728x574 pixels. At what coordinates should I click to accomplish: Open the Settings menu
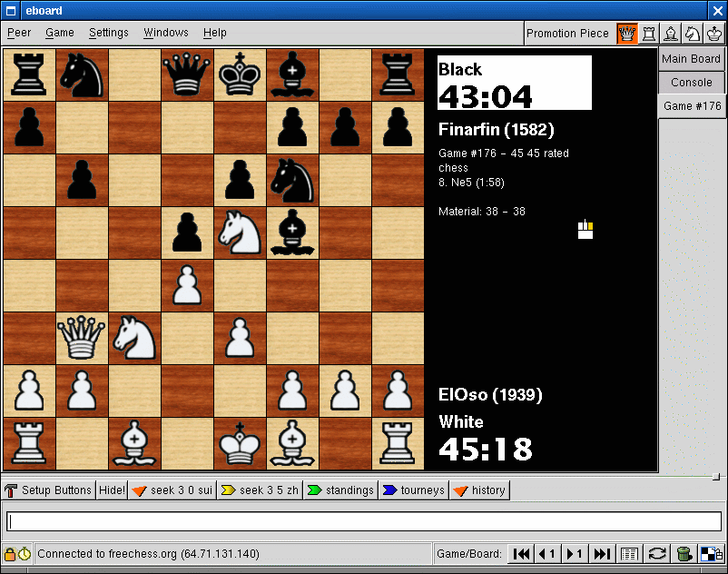(x=108, y=33)
